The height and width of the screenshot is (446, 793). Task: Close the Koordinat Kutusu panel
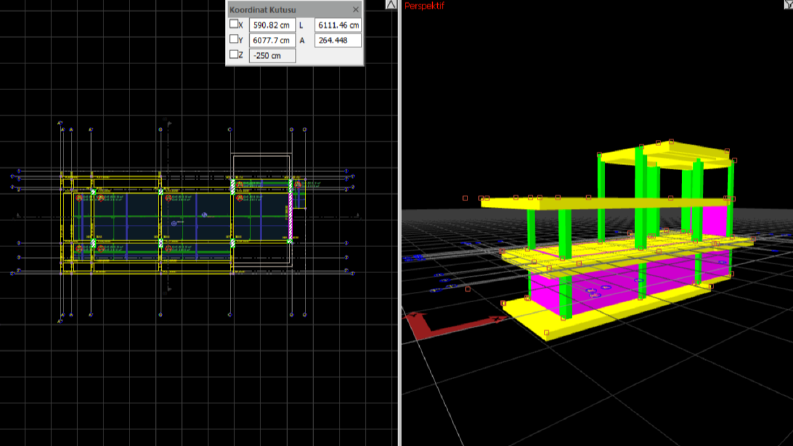tap(356, 9)
